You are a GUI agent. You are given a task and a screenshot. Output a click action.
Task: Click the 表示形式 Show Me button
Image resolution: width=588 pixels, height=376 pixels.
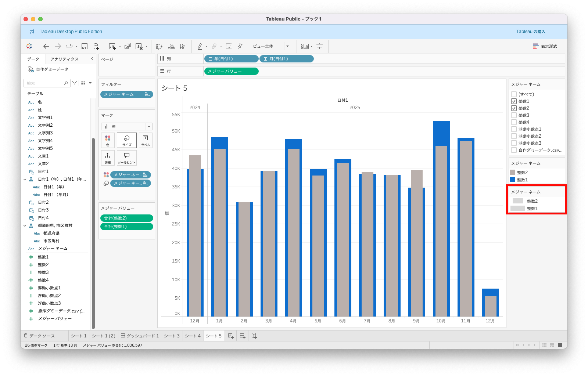click(x=545, y=46)
